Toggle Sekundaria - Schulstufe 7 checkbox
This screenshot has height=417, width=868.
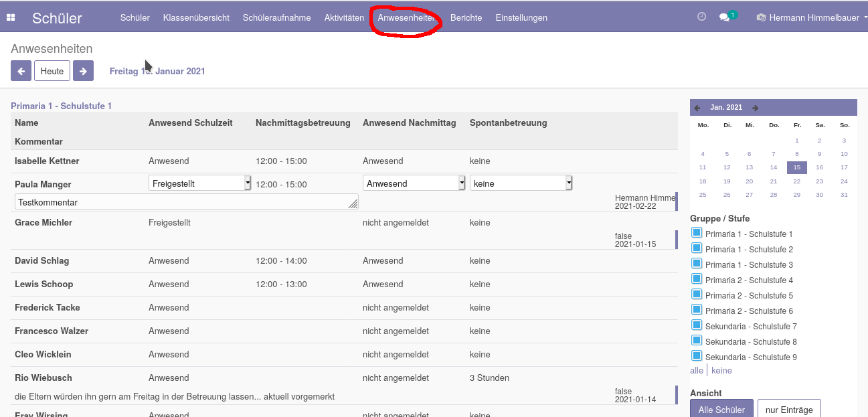[x=696, y=325]
